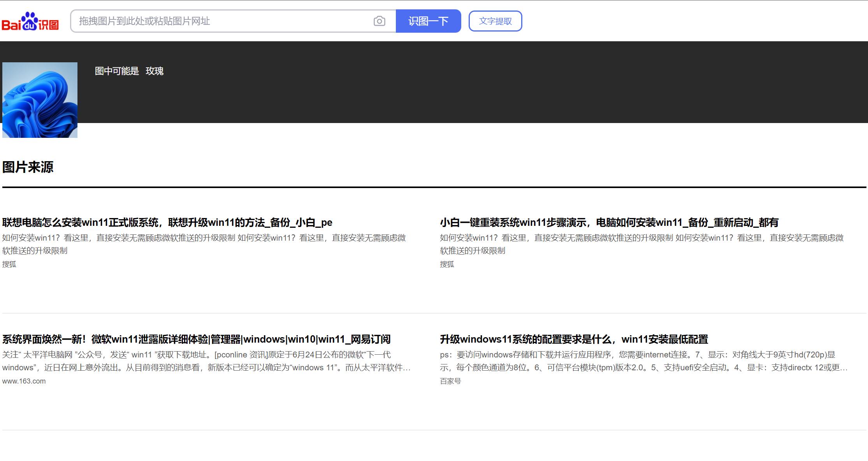Viewport: 868px width, 461px height.
Task: Click the 百家号 source label
Action: click(451, 381)
